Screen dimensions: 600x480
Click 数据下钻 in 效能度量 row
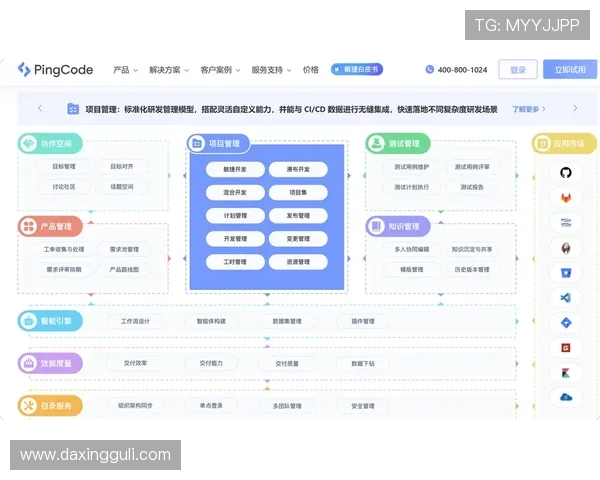coord(363,364)
